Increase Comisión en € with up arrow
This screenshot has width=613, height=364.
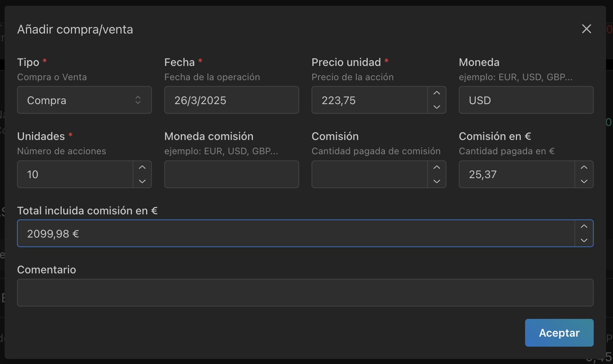coord(584,167)
